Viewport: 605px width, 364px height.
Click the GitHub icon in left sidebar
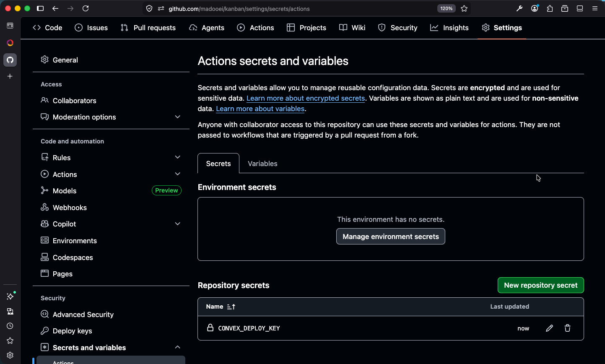pos(10,60)
